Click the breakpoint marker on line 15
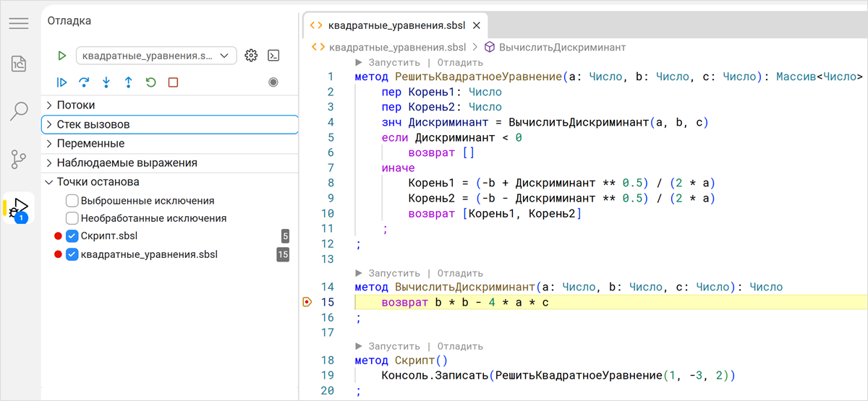868x401 pixels. 307,302
